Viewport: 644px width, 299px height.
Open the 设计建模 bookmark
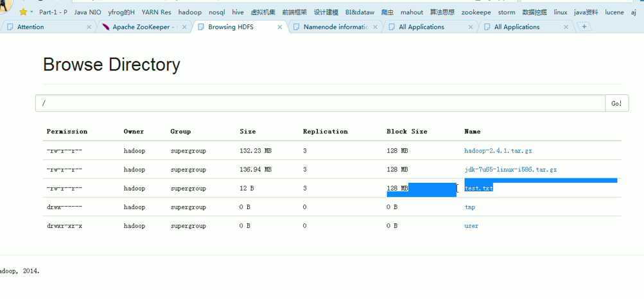click(326, 12)
